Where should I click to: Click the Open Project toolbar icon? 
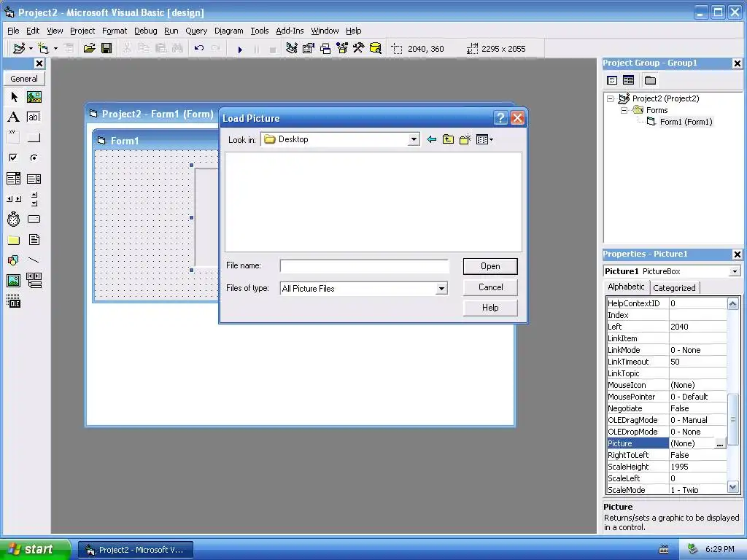(x=90, y=48)
